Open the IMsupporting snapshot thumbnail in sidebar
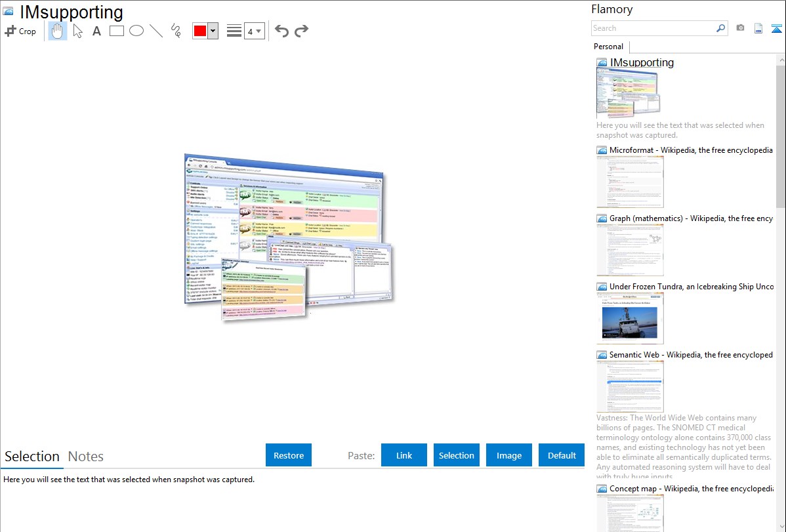 coord(629,93)
